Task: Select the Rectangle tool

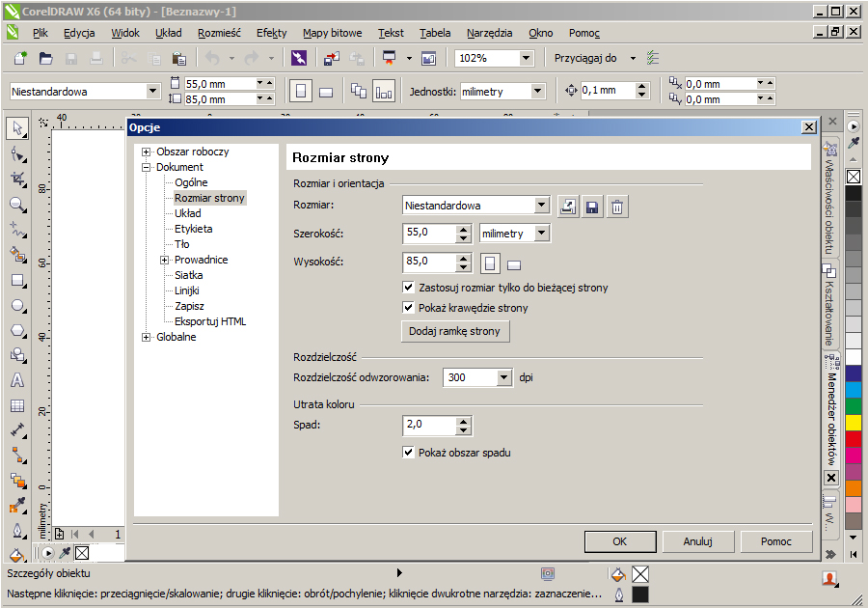Action: pyautogui.click(x=17, y=280)
